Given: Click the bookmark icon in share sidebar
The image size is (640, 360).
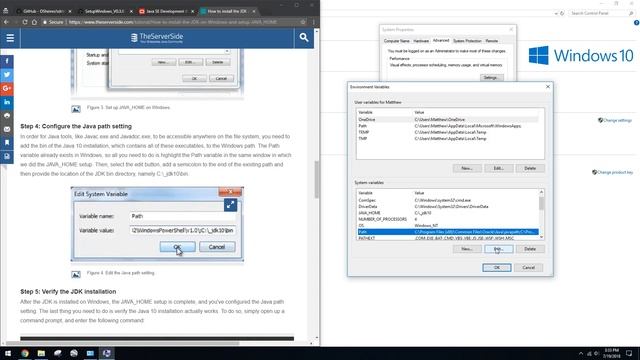Looking at the screenshot, I should coord(7,143).
